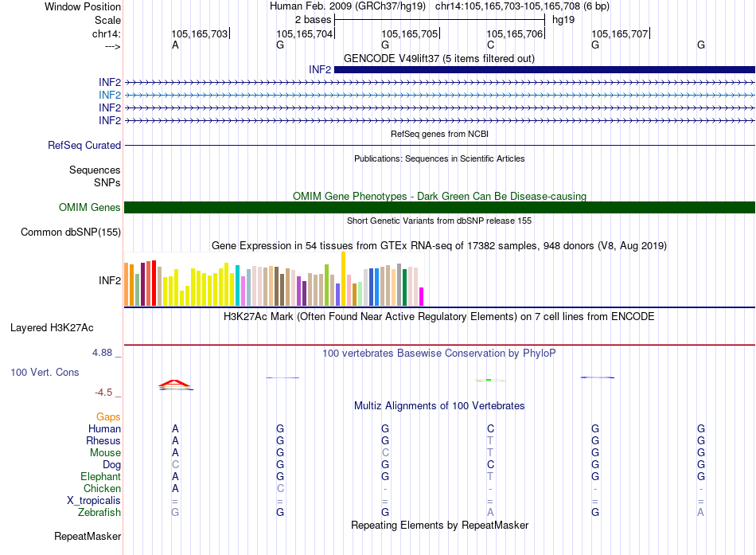Click the GTEx Gene Expression track title

(439, 245)
